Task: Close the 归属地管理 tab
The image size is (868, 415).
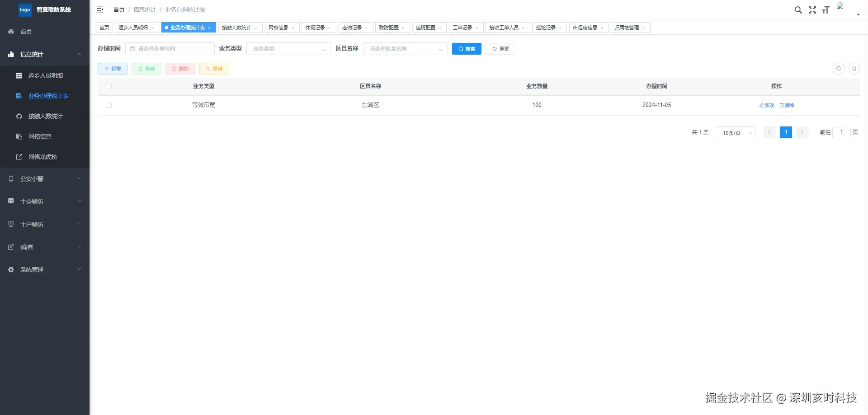Action: pos(644,28)
